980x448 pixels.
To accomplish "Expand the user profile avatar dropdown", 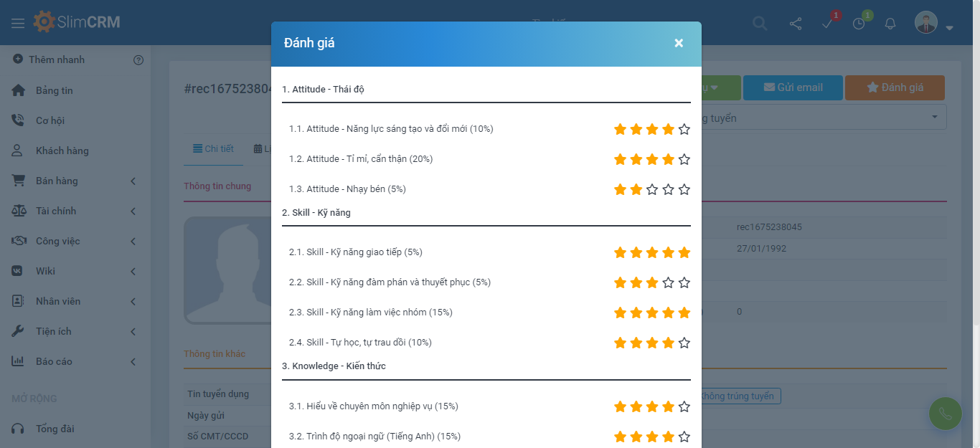I will tap(925, 22).
